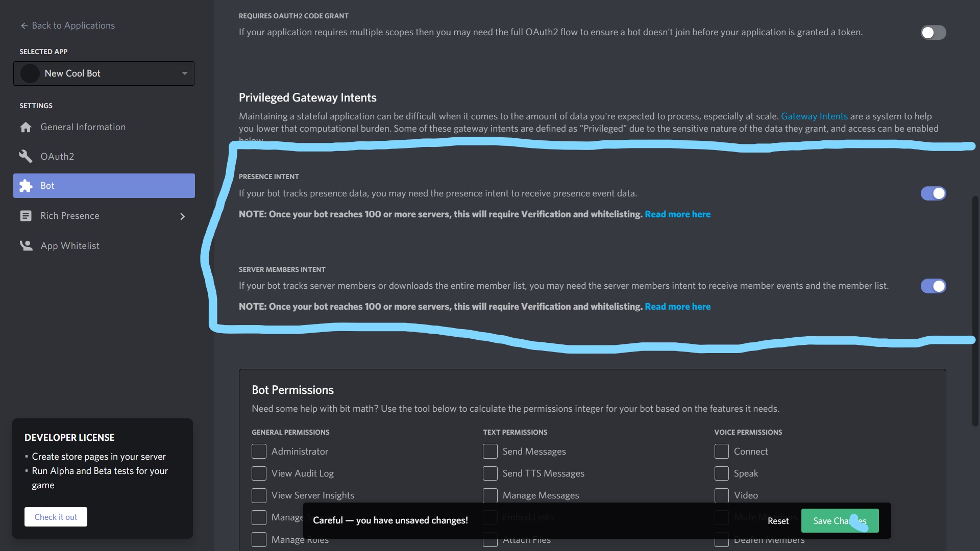Enable Requires OAuth2 Code Grant switch
The width and height of the screenshot is (980, 551).
coord(933,32)
